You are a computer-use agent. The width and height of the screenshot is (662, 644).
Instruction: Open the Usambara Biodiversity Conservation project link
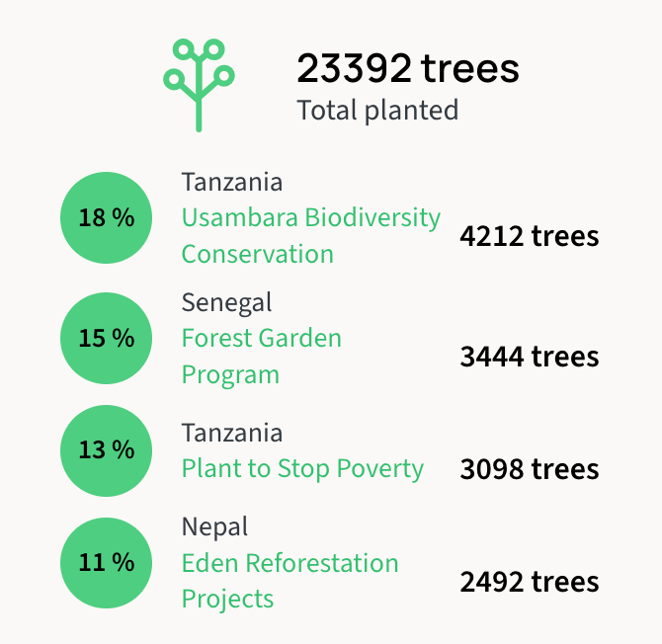[310, 218]
